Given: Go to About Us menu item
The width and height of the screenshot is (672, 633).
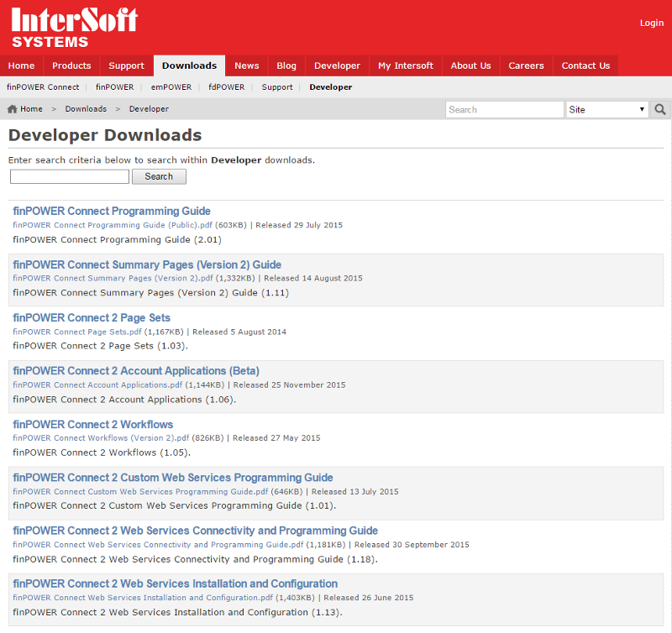Looking at the screenshot, I should tap(471, 66).
